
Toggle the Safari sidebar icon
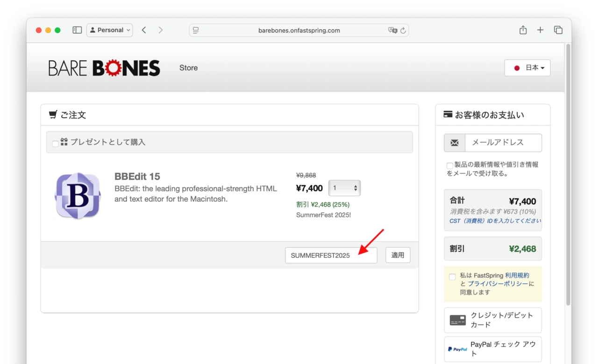77,30
